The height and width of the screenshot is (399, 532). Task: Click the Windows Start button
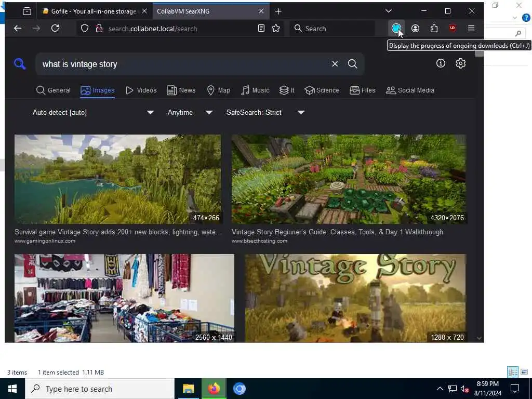coord(12,389)
